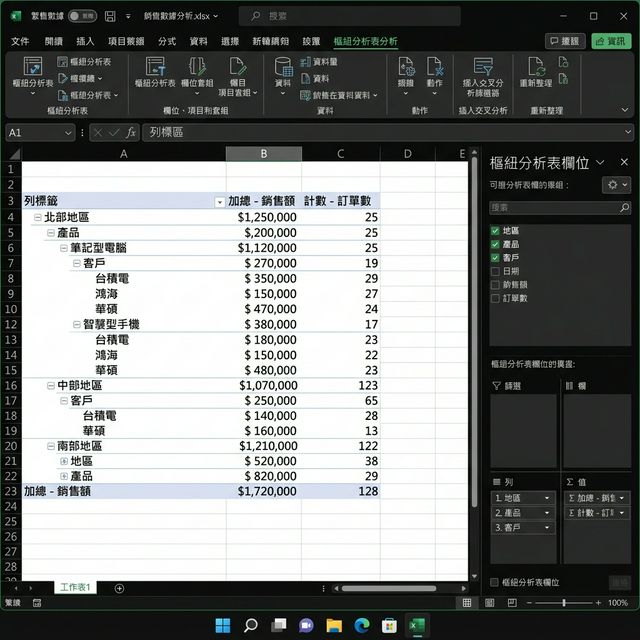Click the 欄位套組 ribbon icon
The height and width of the screenshot is (640, 640).
click(x=197, y=67)
